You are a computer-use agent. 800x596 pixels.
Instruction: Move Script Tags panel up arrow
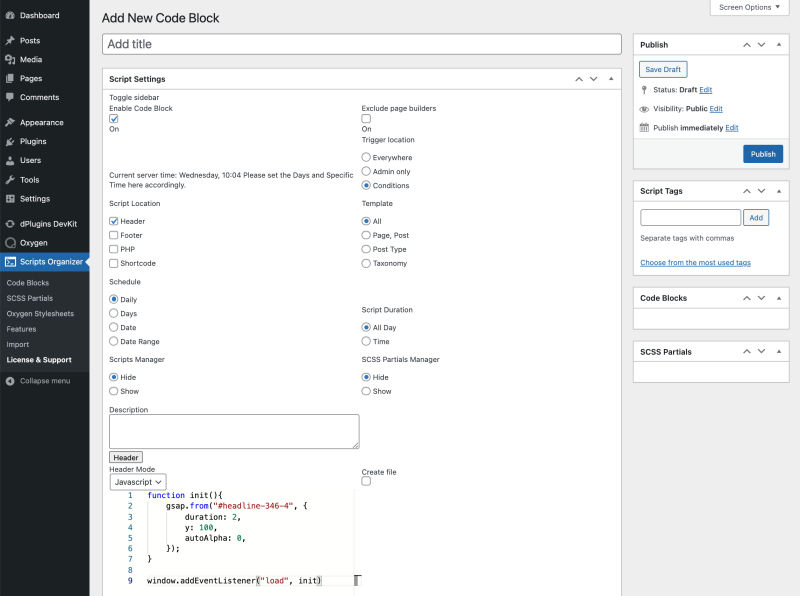tap(746, 191)
